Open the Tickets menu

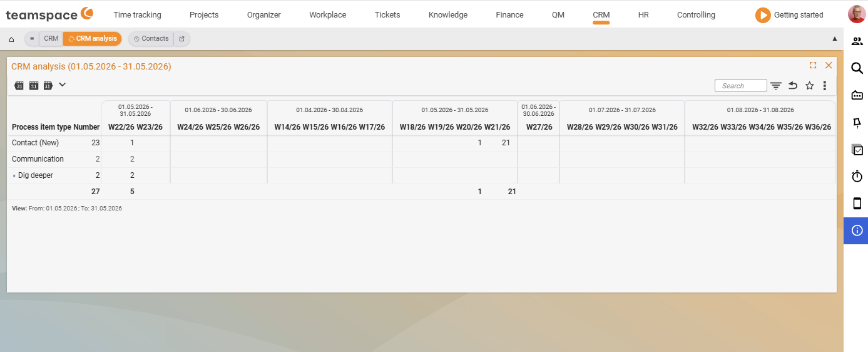point(387,14)
